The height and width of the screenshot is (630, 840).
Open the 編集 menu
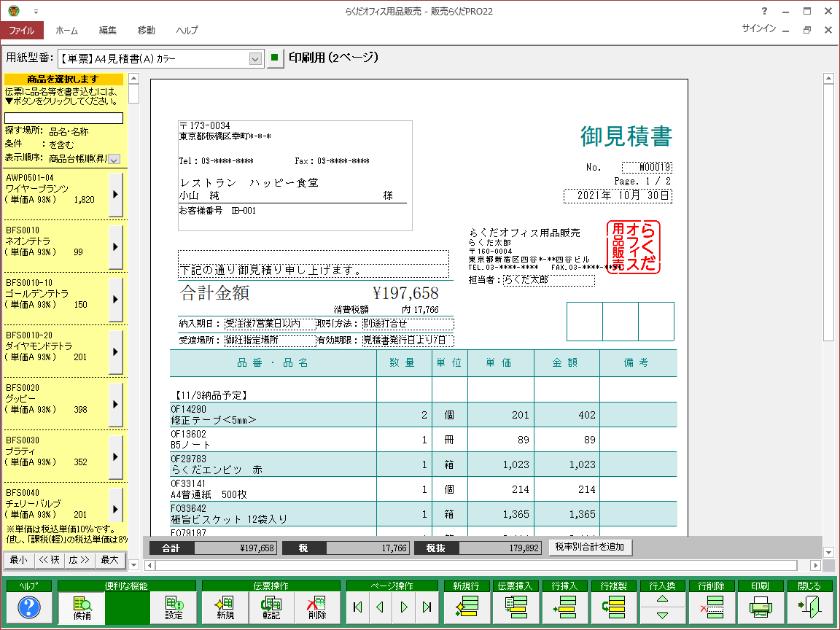107,31
